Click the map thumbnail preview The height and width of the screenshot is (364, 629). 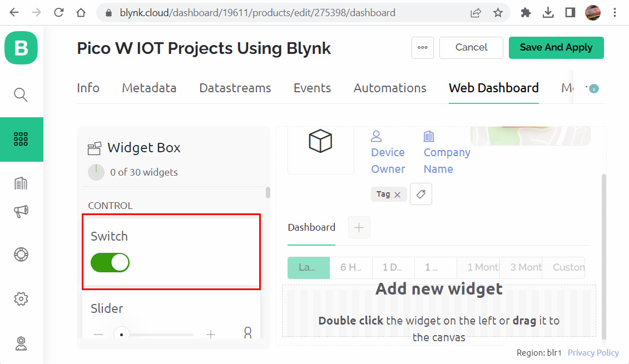[531, 136]
